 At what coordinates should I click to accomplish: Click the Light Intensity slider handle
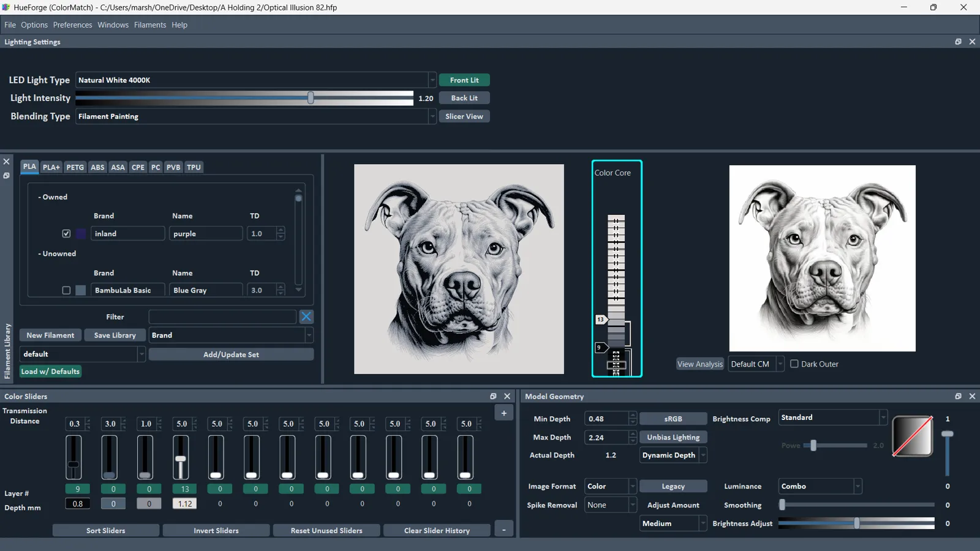click(x=311, y=98)
